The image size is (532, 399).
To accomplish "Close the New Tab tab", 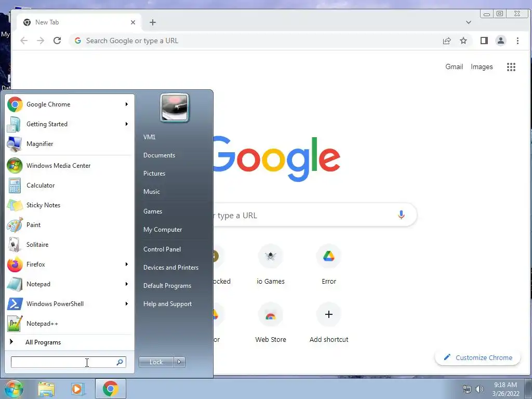I will pos(133,22).
